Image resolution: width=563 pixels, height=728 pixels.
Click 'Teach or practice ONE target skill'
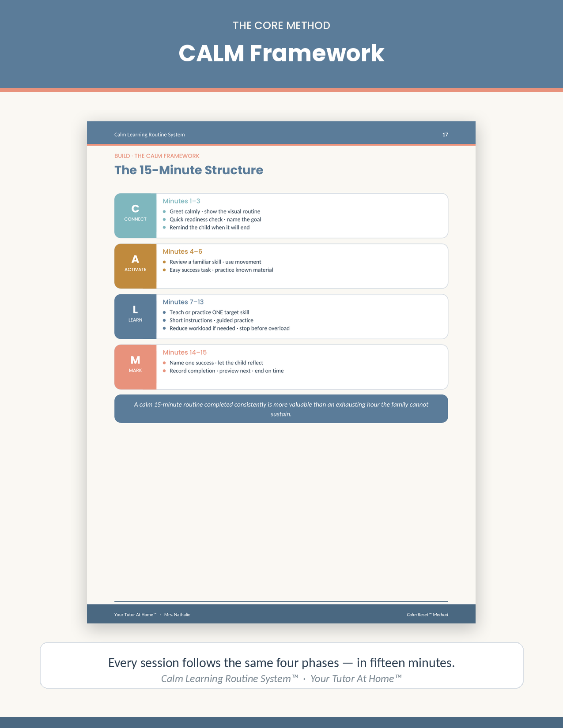(209, 312)
